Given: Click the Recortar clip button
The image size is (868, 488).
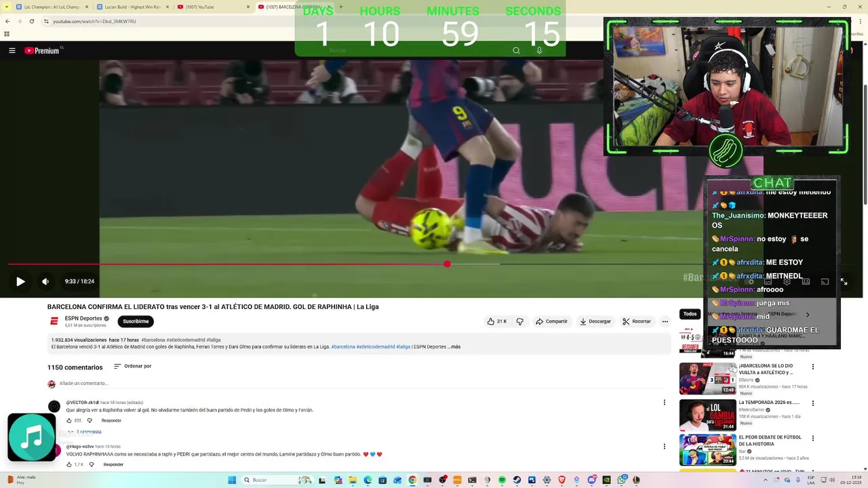Looking at the screenshot, I should coord(637,321).
